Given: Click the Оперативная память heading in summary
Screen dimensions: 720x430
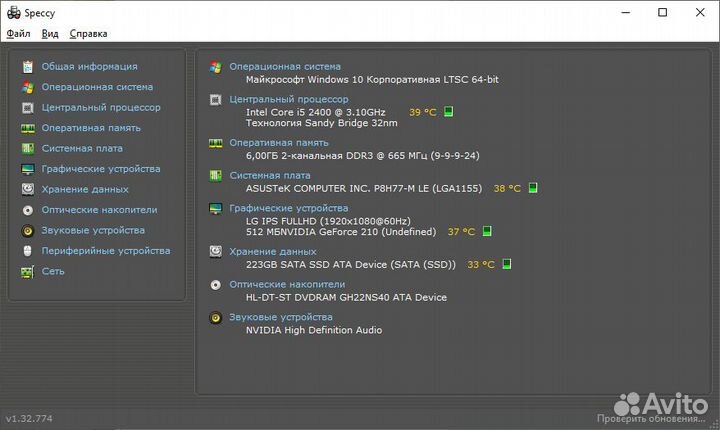Looking at the screenshot, I should coord(279,143).
